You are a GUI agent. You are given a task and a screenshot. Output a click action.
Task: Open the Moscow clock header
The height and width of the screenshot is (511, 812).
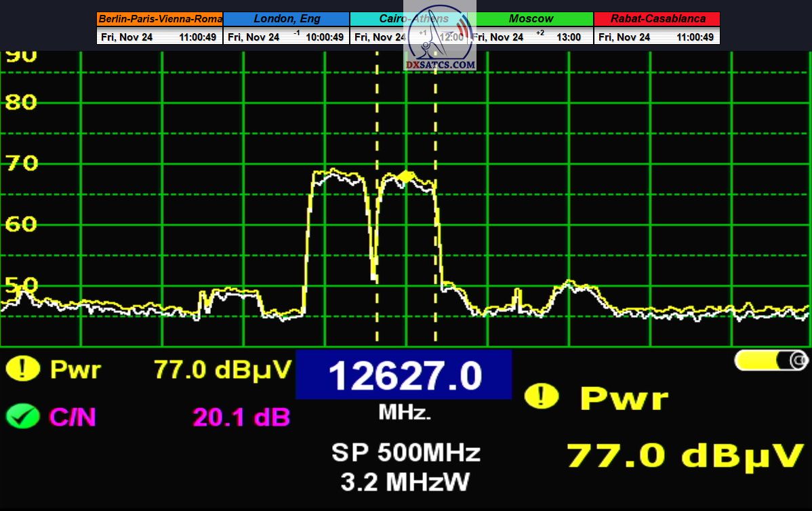pos(531,19)
